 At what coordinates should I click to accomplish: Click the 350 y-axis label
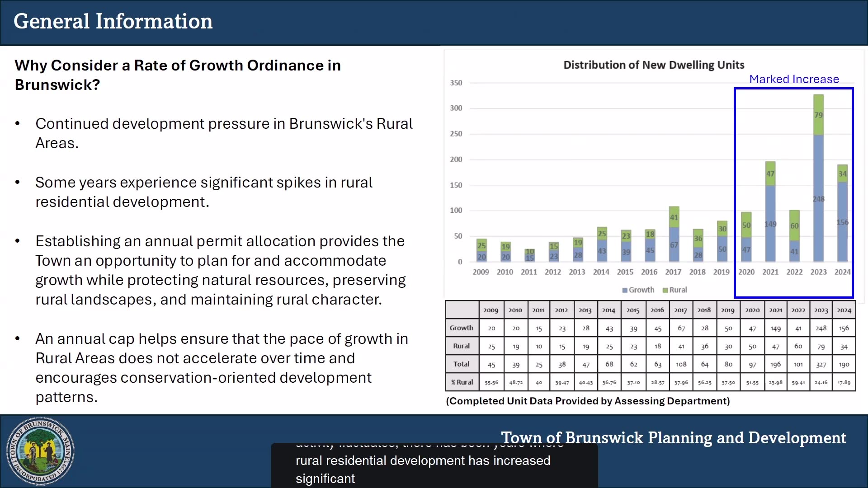tap(456, 83)
